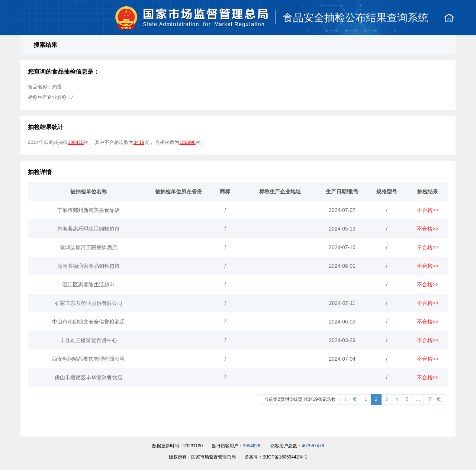476x470 pixels.
Task: View 不合格 details for 温江区惠客隆生活超市
Action: tap(427, 285)
